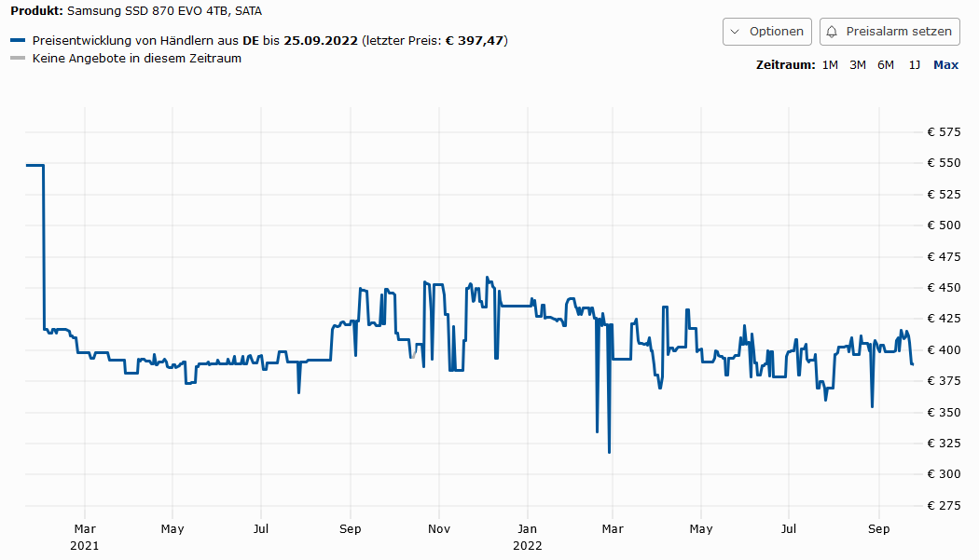This screenshot has width=979, height=560.
Task: Select the 3M time range
Action: [x=857, y=65]
